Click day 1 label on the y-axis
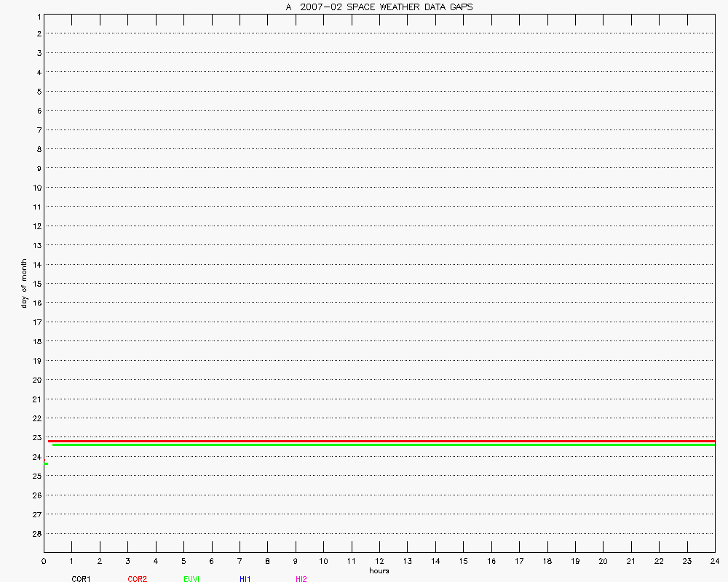 36,15
